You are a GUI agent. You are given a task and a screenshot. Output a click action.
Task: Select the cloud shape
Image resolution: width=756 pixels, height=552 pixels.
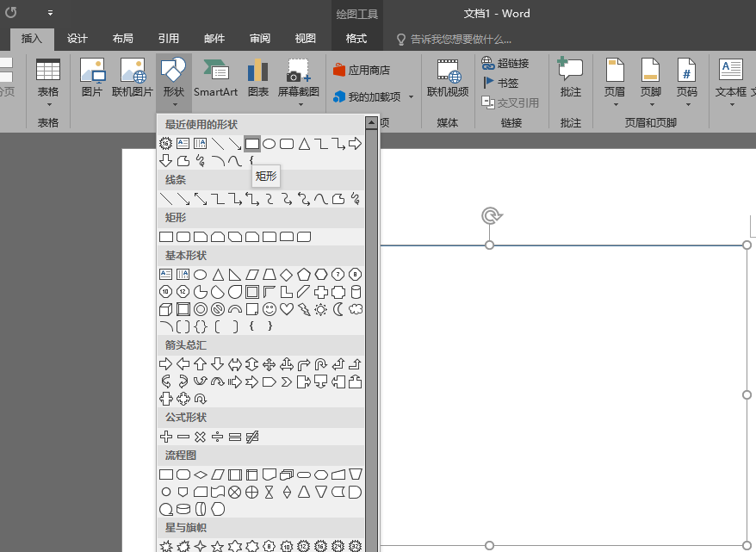click(356, 309)
